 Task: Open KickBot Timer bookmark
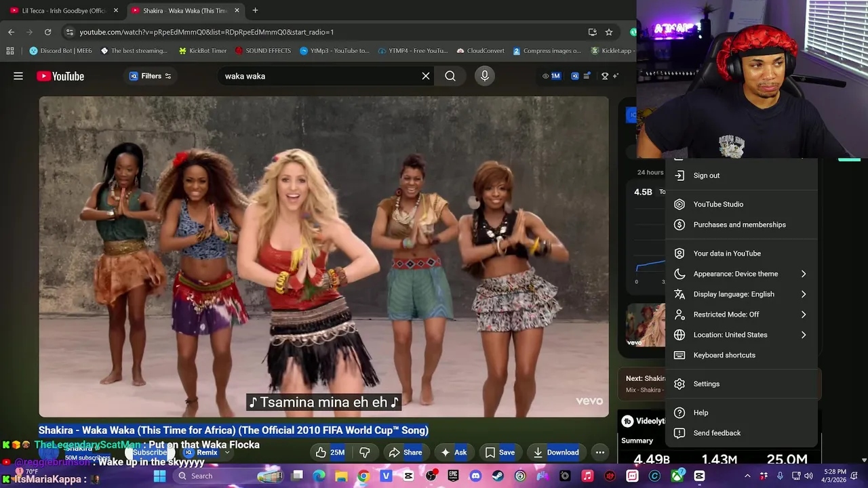pyautogui.click(x=202, y=51)
